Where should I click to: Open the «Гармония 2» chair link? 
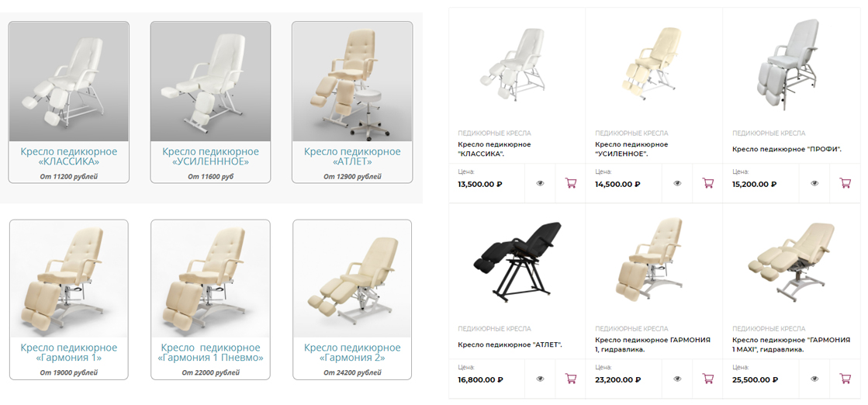click(352, 353)
